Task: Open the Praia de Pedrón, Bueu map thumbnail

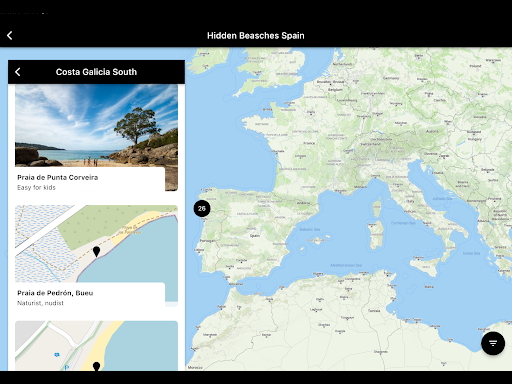Action: pos(96,244)
